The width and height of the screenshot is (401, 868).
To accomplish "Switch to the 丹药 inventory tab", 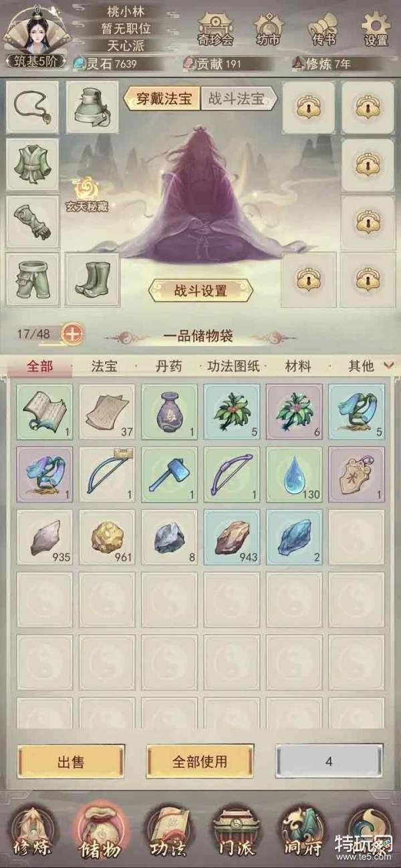I will click(x=167, y=366).
